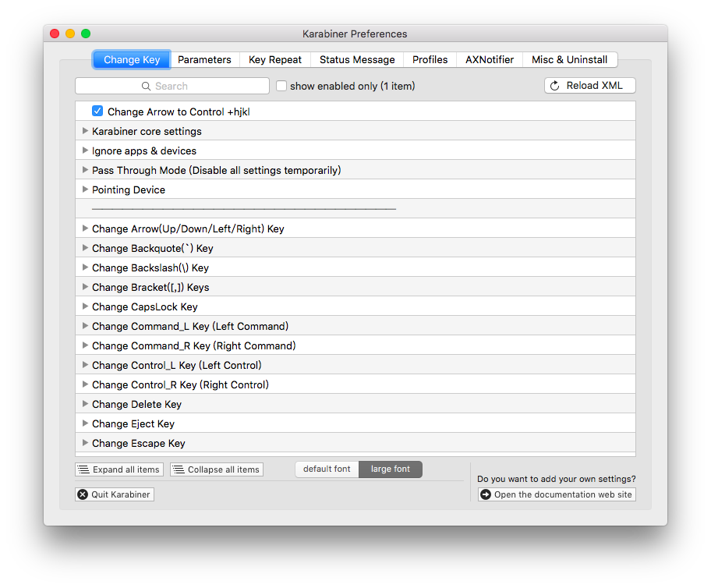
Task: Open the Parameters tab
Action: point(204,60)
